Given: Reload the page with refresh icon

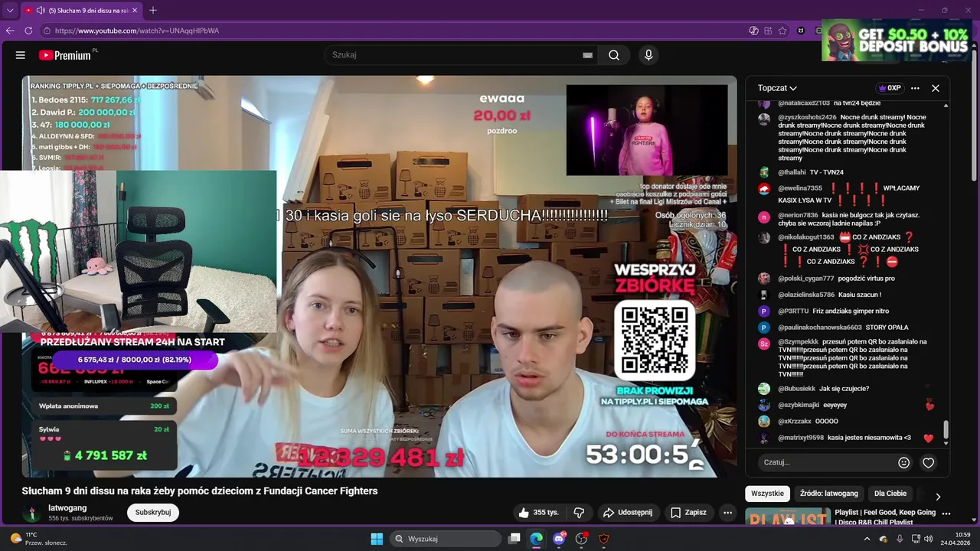Looking at the screenshot, I should pyautogui.click(x=28, y=31).
